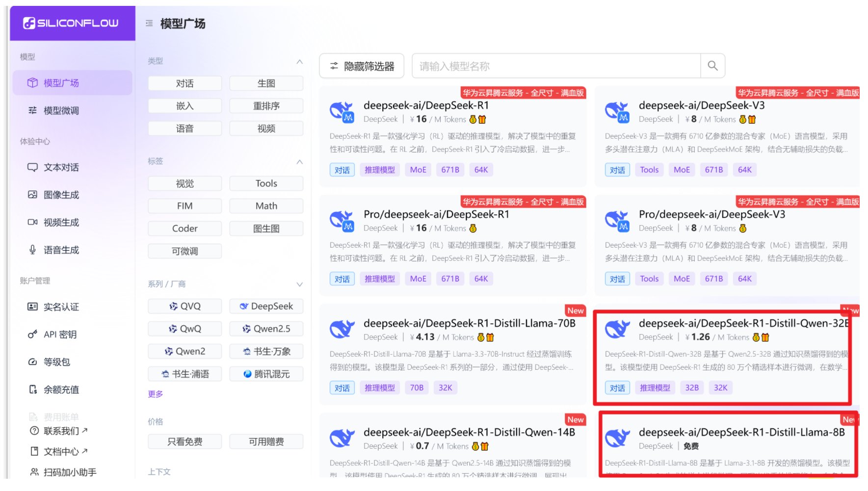Viewport: 868px width, 491px height.
Task: Click the search magnifier icon
Action: pos(712,65)
